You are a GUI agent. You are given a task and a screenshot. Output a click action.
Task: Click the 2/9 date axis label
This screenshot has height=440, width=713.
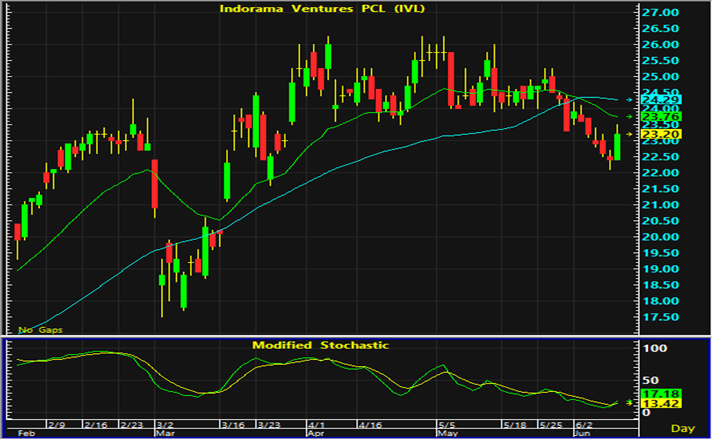coord(57,425)
